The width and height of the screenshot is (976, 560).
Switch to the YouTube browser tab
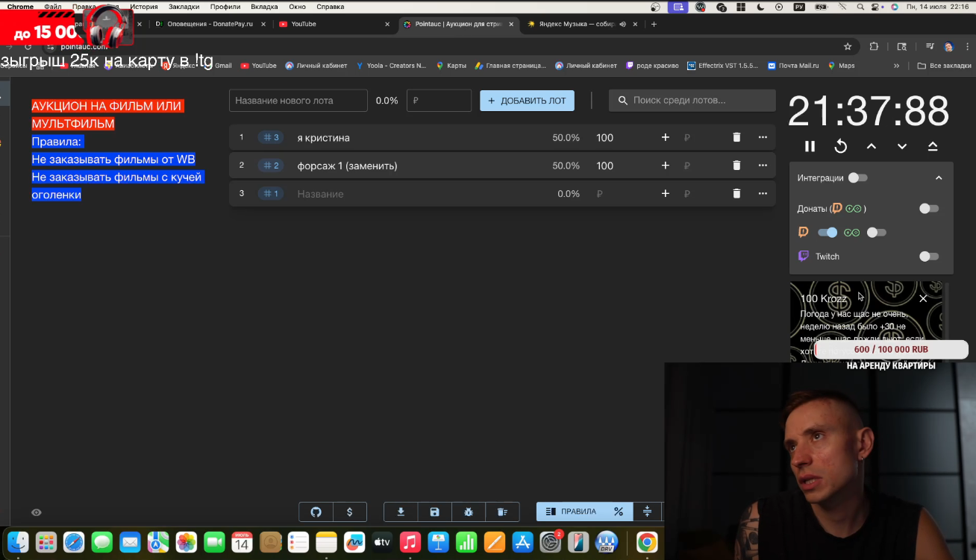334,24
